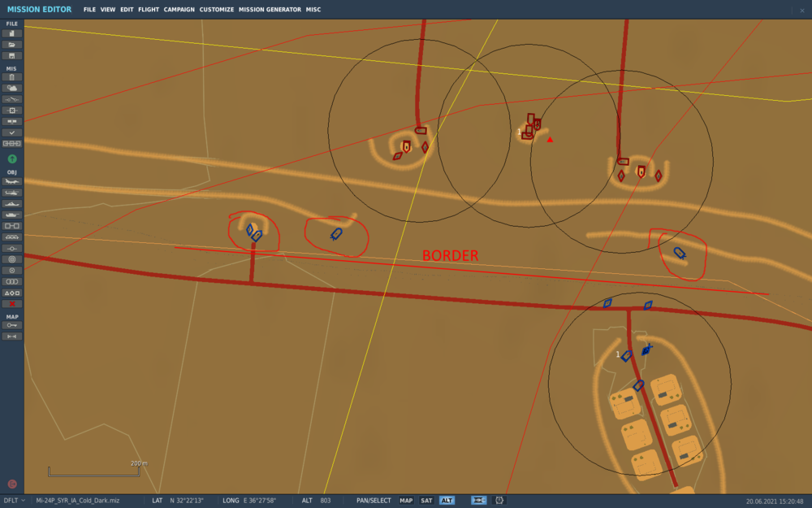Image resolution: width=812 pixels, height=508 pixels.
Task: Click the Open Mission folder icon
Action: click(12, 45)
